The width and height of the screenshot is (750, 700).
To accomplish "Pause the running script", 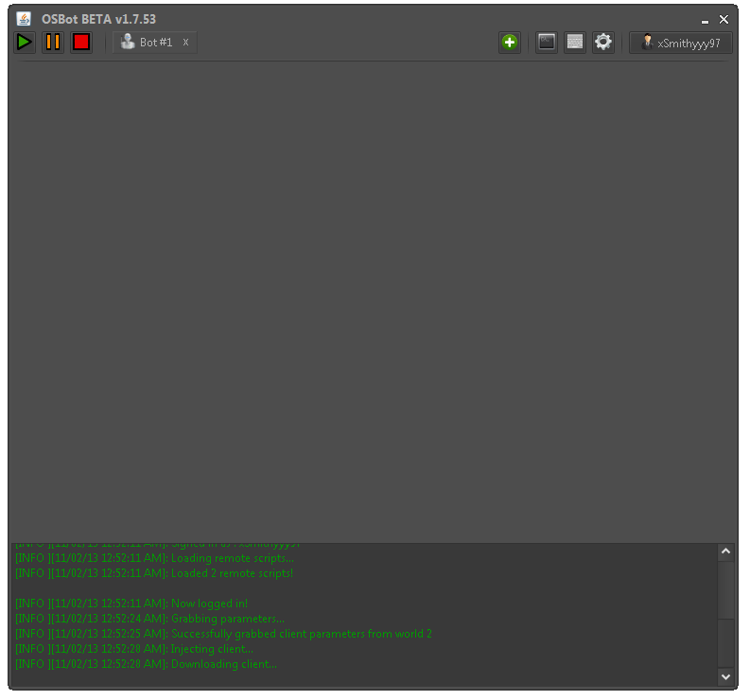I will pyautogui.click(x=53, y=43).
